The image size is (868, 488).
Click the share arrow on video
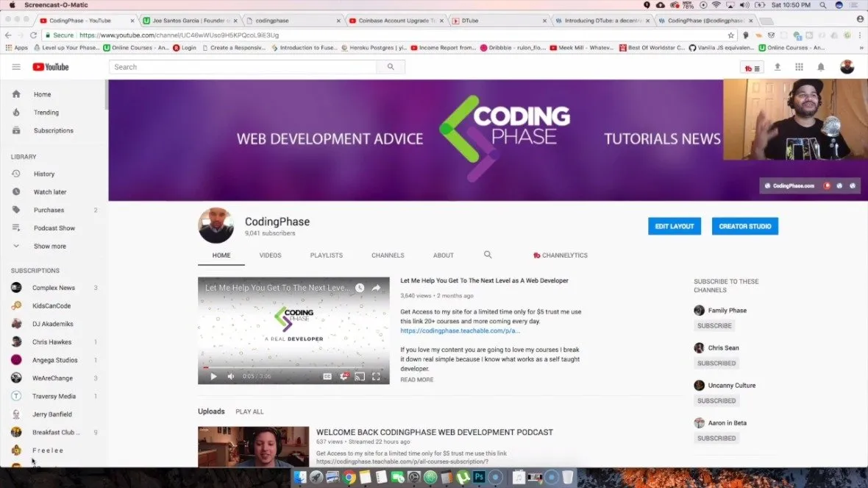coord(376,288)
